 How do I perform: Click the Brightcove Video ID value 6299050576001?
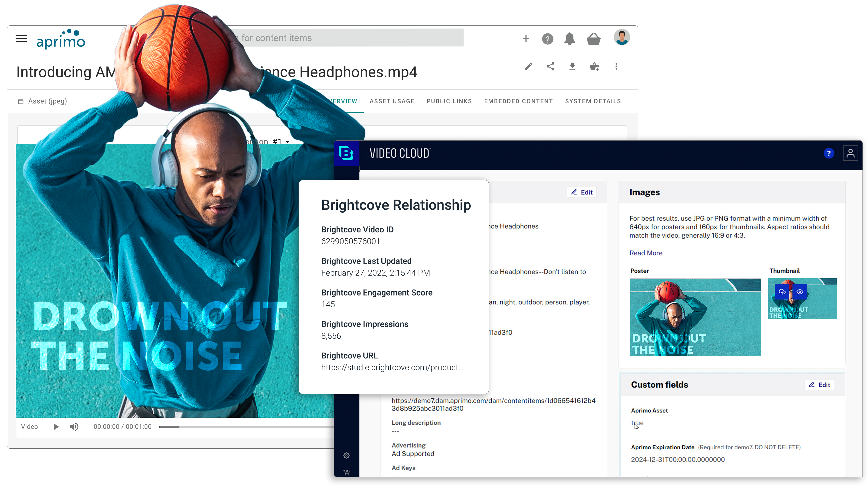pyautogui.click(x=350, y=241)
